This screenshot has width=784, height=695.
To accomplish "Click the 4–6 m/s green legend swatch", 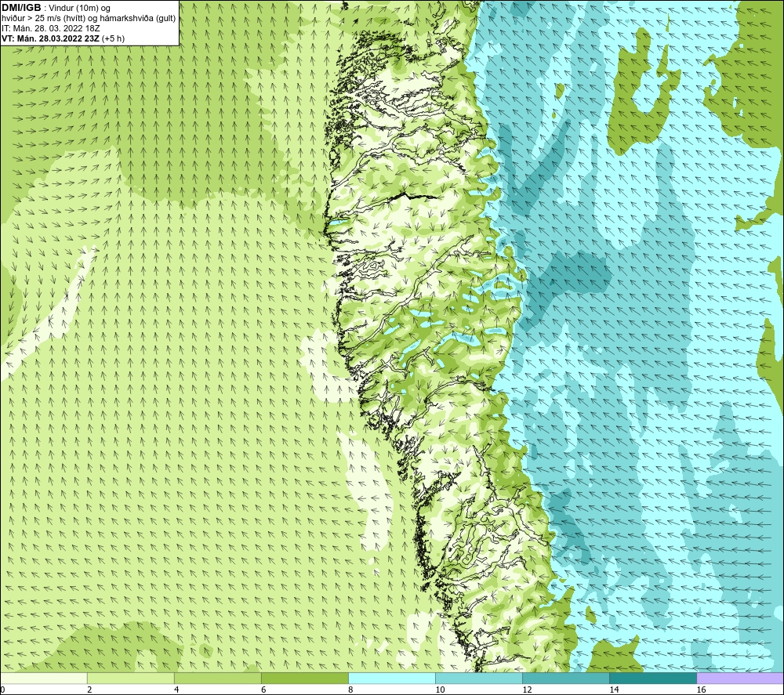I will (x=217, y=679).
